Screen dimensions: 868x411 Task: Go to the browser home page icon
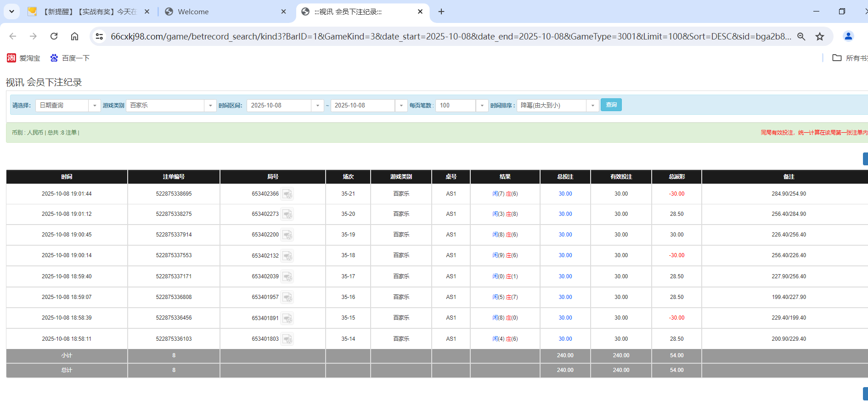click(x=74, y=36)
